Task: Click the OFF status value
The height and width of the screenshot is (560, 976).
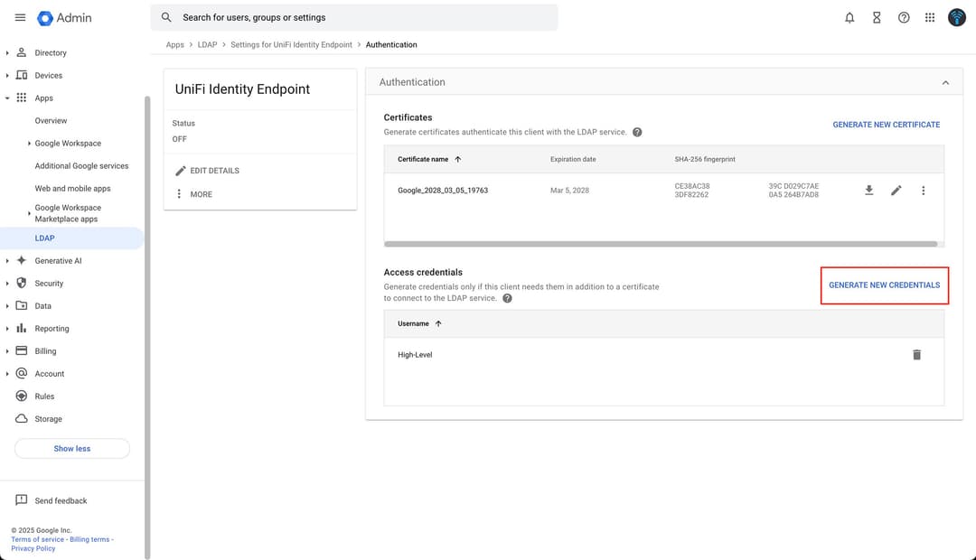Action: coord(179,139)
